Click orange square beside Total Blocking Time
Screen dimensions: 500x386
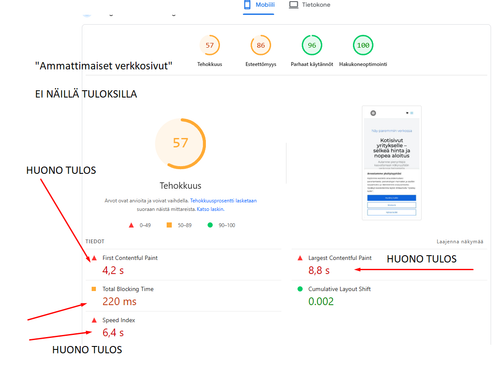pos(94,289)
